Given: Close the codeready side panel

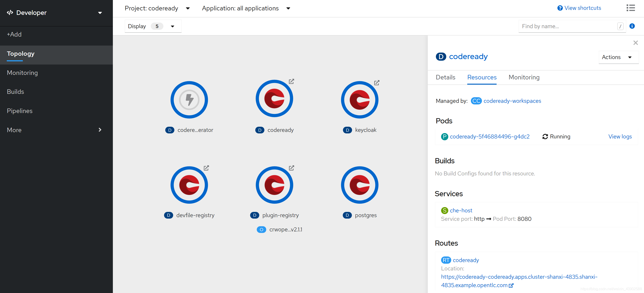Looking at the screenshot, I should [x=635, y=43].
